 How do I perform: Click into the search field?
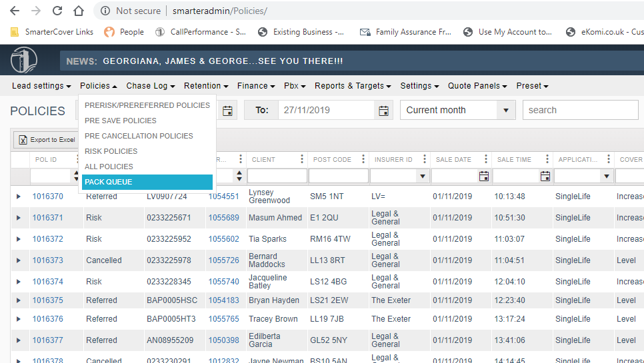[x=580, y=111]
